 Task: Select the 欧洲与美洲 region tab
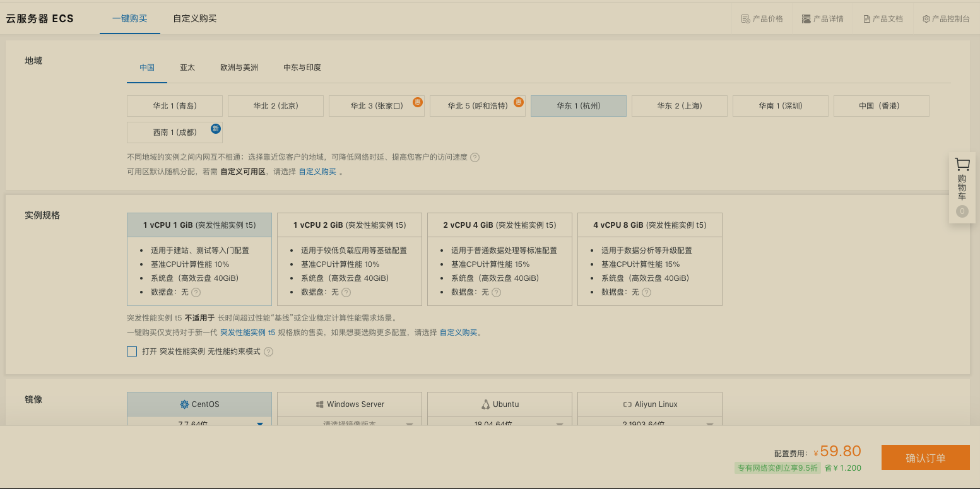tap(239, 68)
